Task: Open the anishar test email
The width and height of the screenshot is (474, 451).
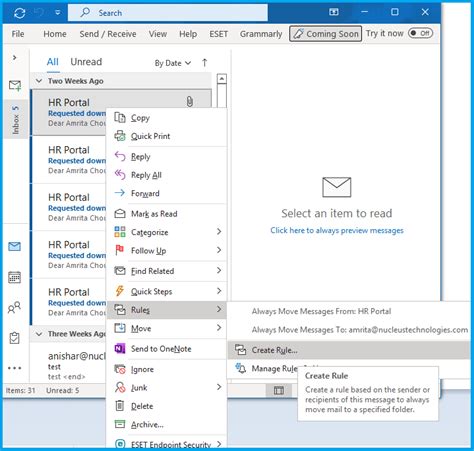Action: (68, 366)
